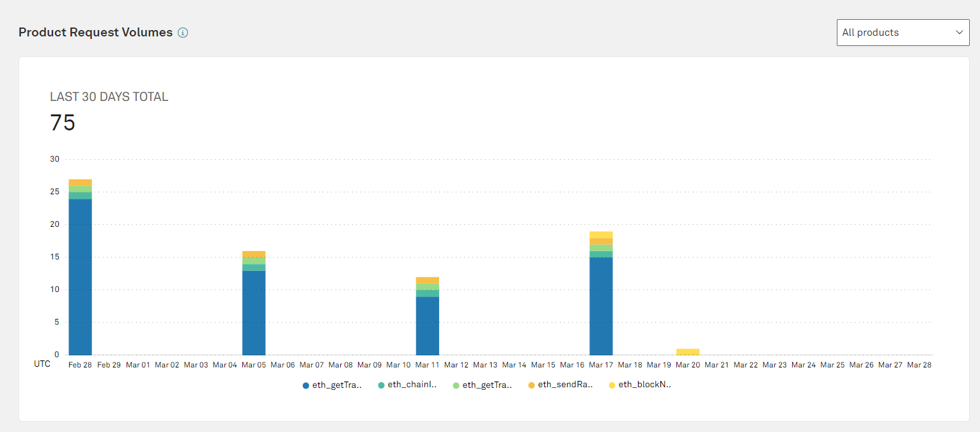Click the orange top segment of Feb 28 bar
The image size is (980, 432).
pos(81,183)
